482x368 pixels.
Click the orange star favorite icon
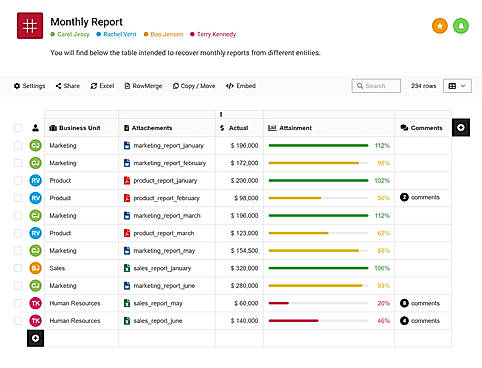pyautogui.click(x=440, y=26)
